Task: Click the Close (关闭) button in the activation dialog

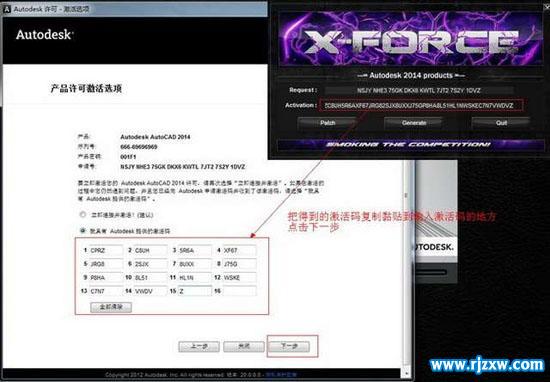Action: [244, 347]
